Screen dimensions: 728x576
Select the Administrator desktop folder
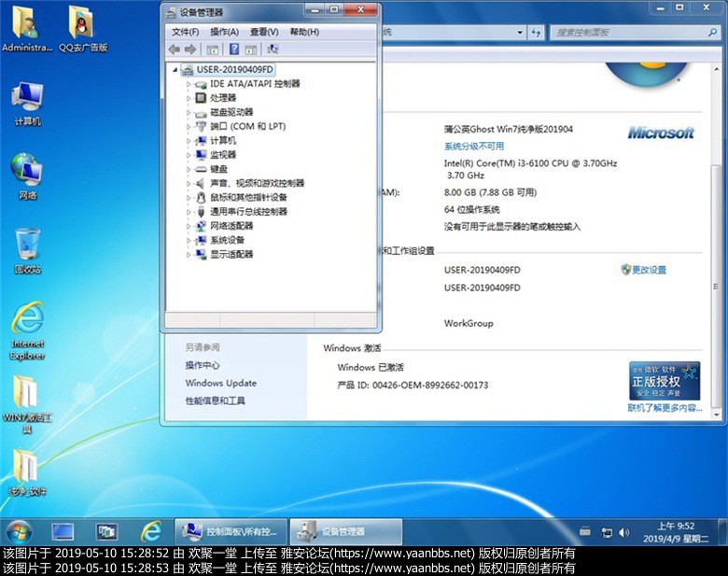tap(27, 29)
